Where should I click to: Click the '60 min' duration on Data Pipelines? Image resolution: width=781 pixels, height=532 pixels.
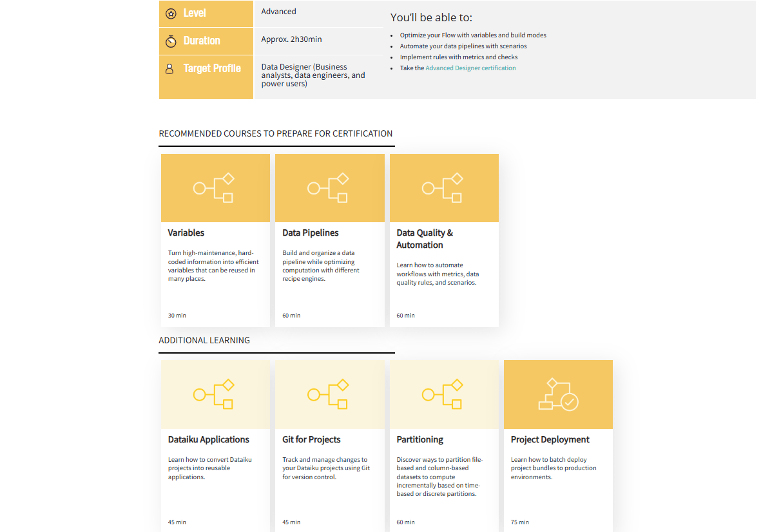[x=291, y=316]
